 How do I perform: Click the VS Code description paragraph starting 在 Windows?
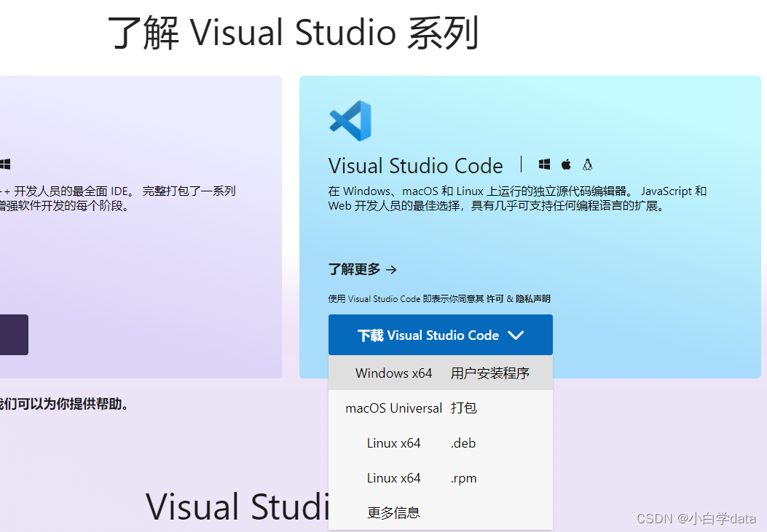pyautogui.click(x=518, y=199)
